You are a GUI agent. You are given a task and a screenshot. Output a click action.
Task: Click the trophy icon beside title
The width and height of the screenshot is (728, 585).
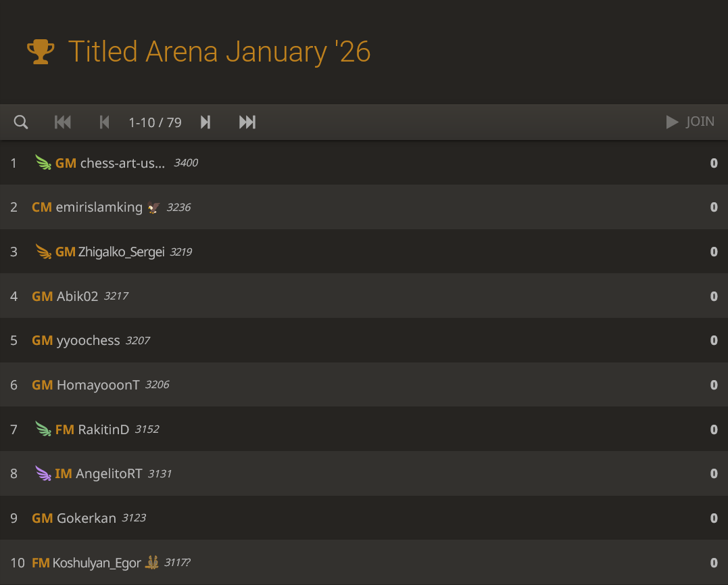point(41,52)
